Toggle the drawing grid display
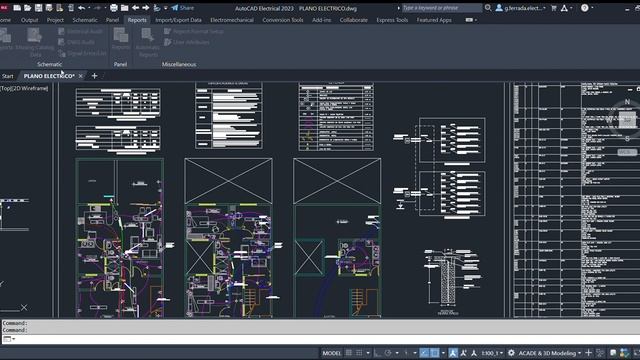This screenshot has width=640, height=360. coord(349,353)
